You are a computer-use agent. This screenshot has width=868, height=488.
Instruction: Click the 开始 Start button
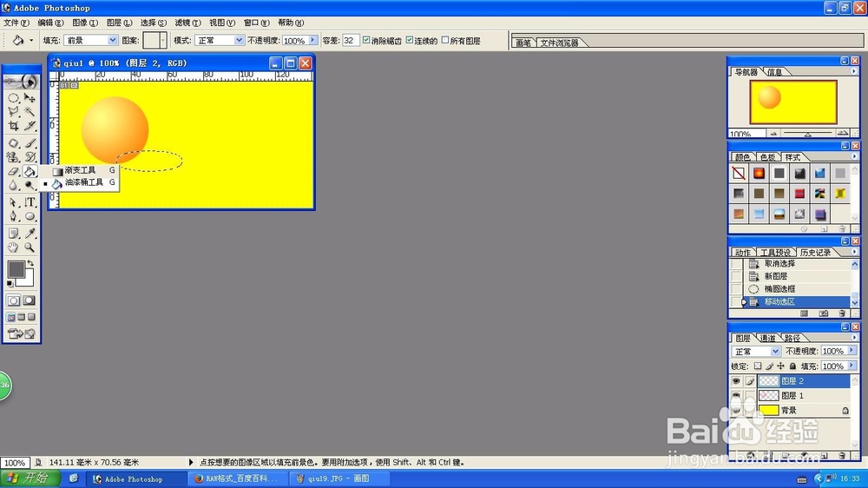[29, 478]
